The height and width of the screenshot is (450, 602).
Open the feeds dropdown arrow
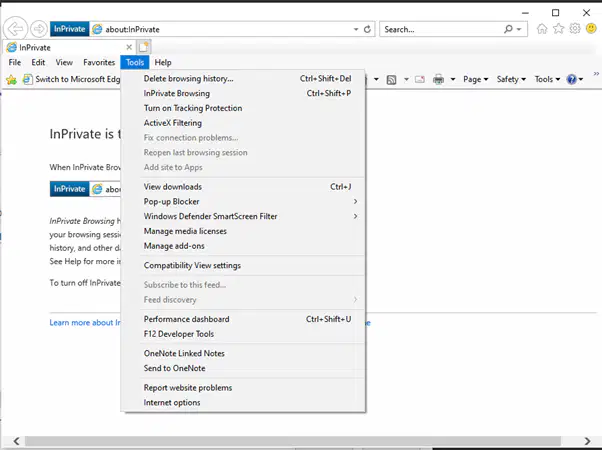click(406, 79)
